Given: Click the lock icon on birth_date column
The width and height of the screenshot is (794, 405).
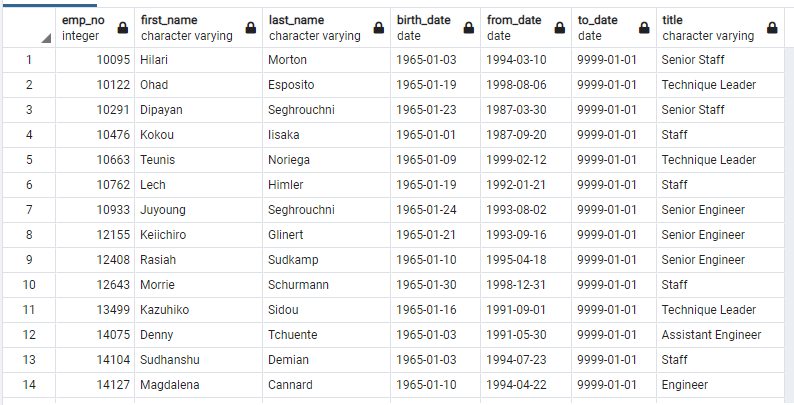Looking at the screenshot, I should (469, 28).
